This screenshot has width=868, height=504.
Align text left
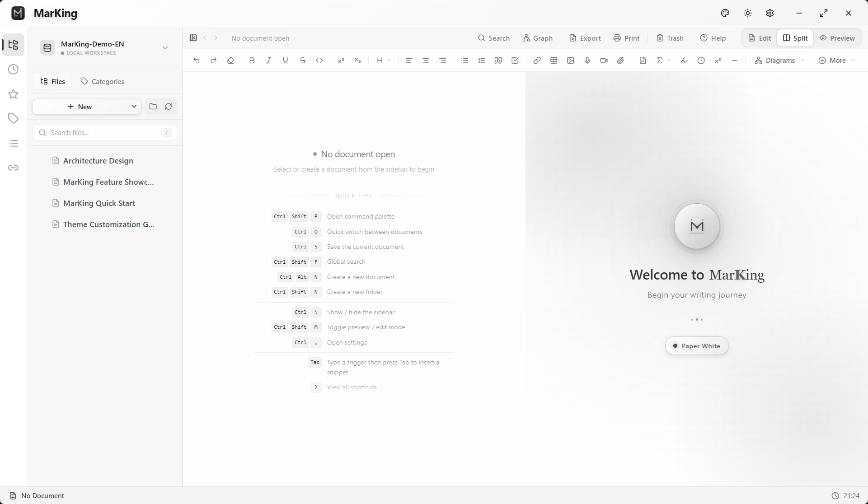(409, 60)
